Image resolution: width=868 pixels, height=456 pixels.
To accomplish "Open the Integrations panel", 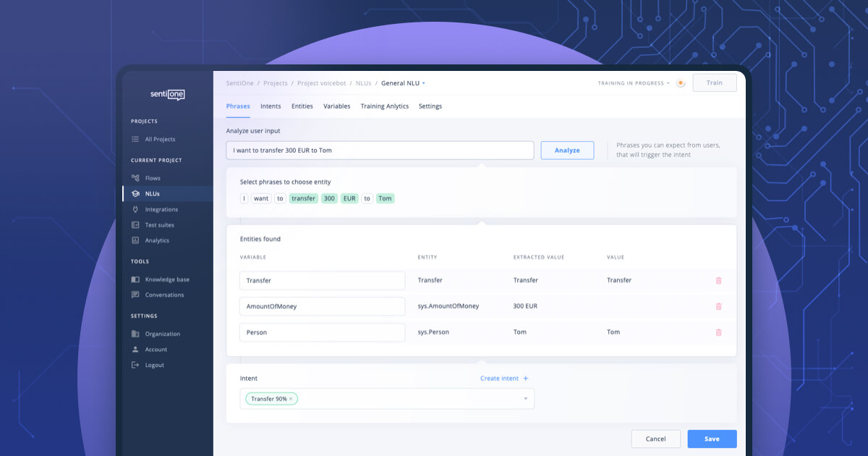I will pyautogui.click(x=158, y=209).
